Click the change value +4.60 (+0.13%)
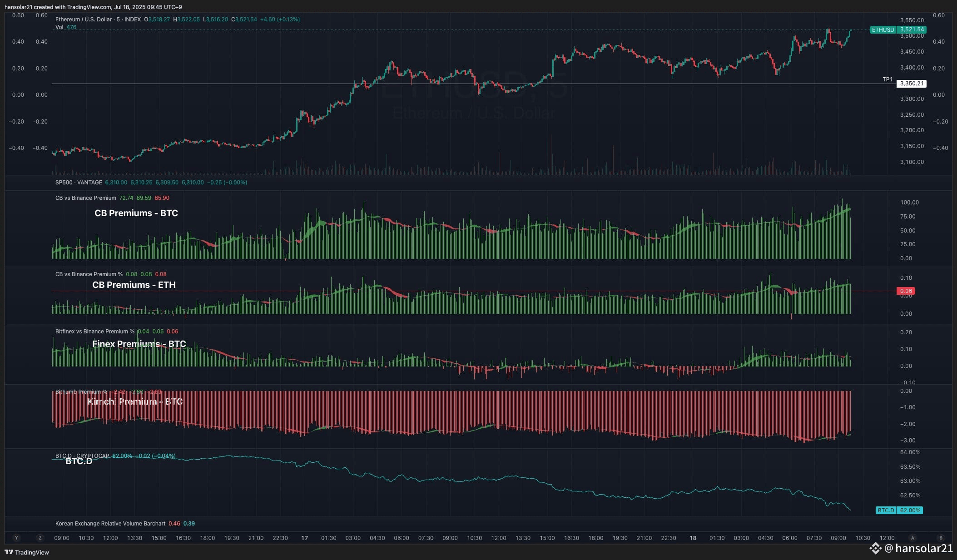Viewport: 957px width, 560px height. click(280, 20)
